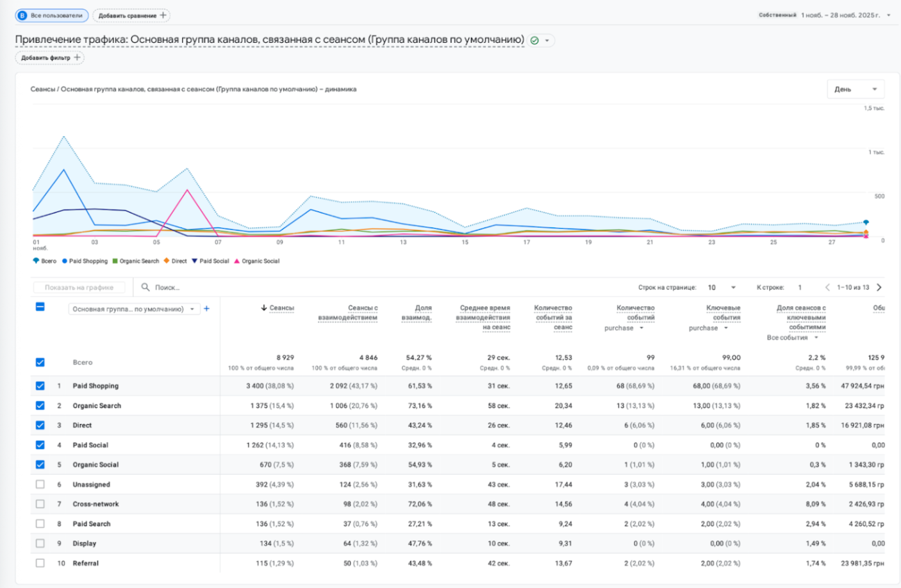
Task: Uncheck the Paid Shopping row checkbox
Action: (40, 386)
